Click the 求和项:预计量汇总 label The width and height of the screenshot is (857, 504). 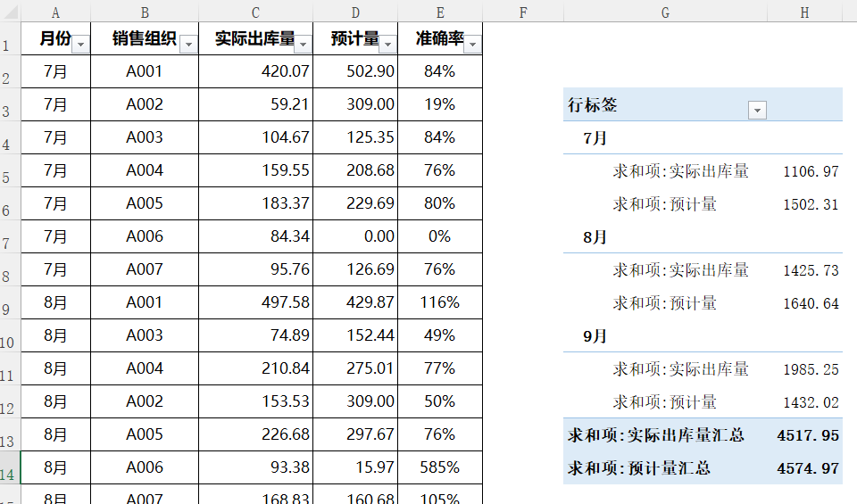point(639,468)
